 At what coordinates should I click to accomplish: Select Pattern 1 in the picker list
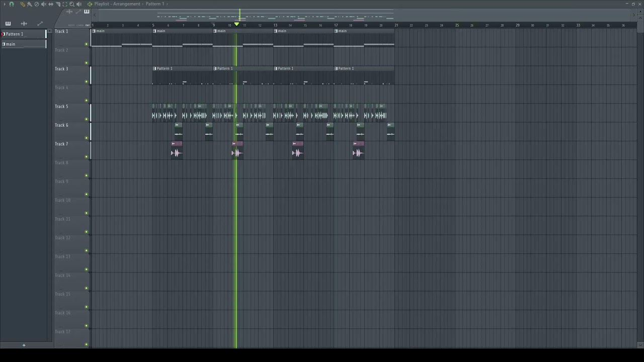click(x=23, y=34)
